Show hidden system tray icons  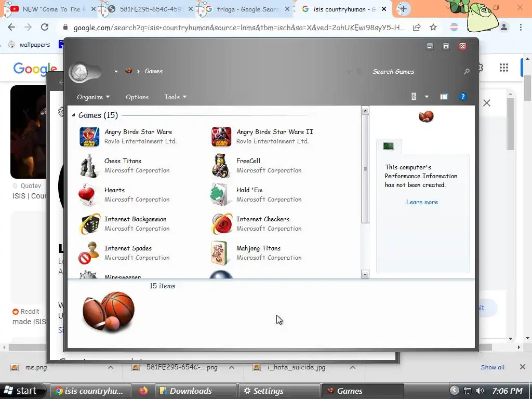point(454,391)
